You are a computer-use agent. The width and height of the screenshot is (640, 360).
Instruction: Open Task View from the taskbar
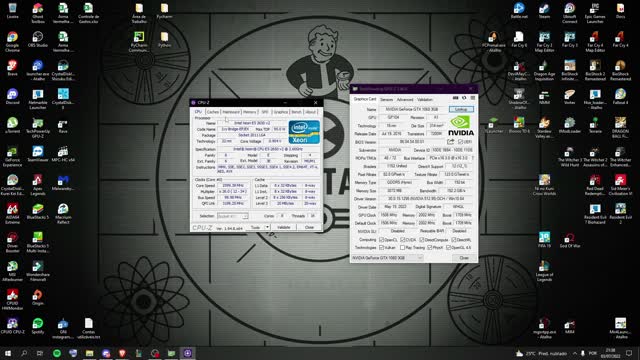click(40, 353)
